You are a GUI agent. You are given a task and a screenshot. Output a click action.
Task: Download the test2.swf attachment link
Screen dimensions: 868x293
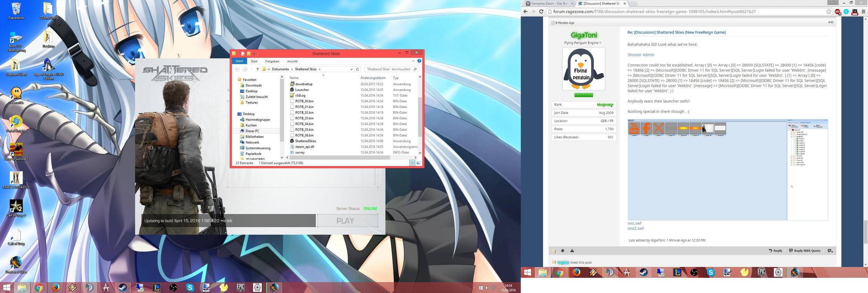pyautogui.click(x=635, y=228)
